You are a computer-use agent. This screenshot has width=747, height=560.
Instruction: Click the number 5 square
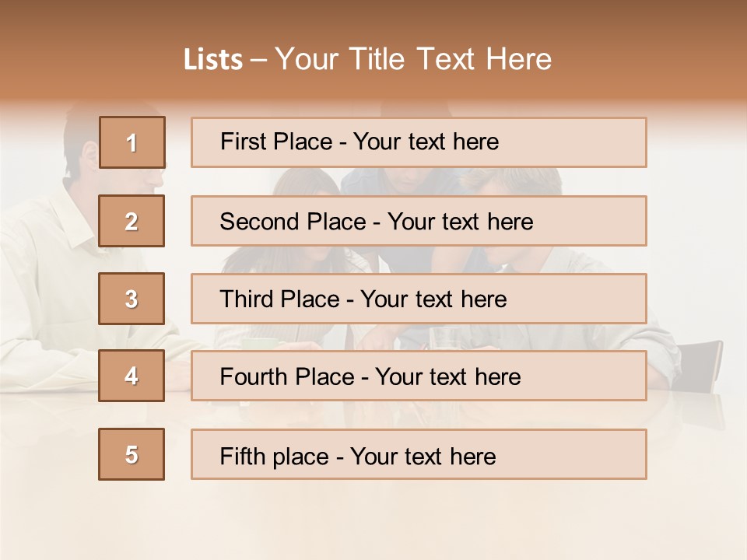coord(132,454)
